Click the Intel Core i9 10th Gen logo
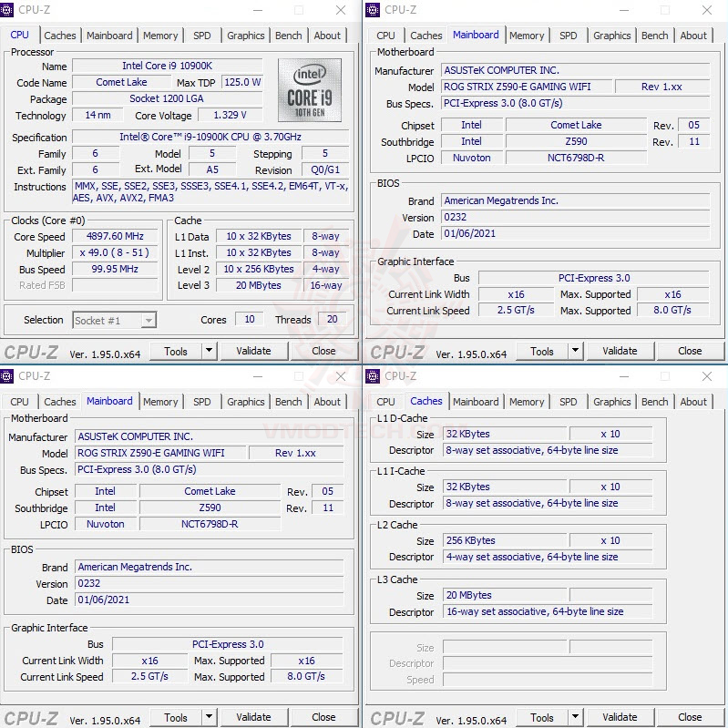 (310, 89)
